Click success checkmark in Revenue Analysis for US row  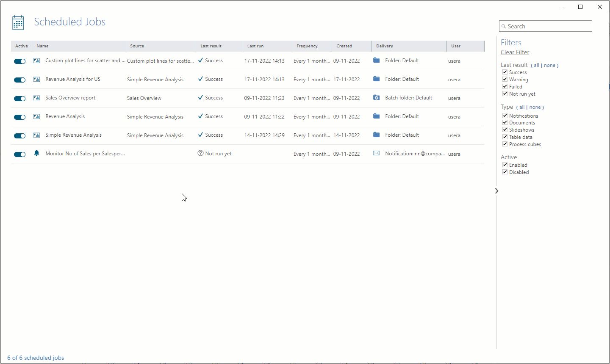point(200,79)
